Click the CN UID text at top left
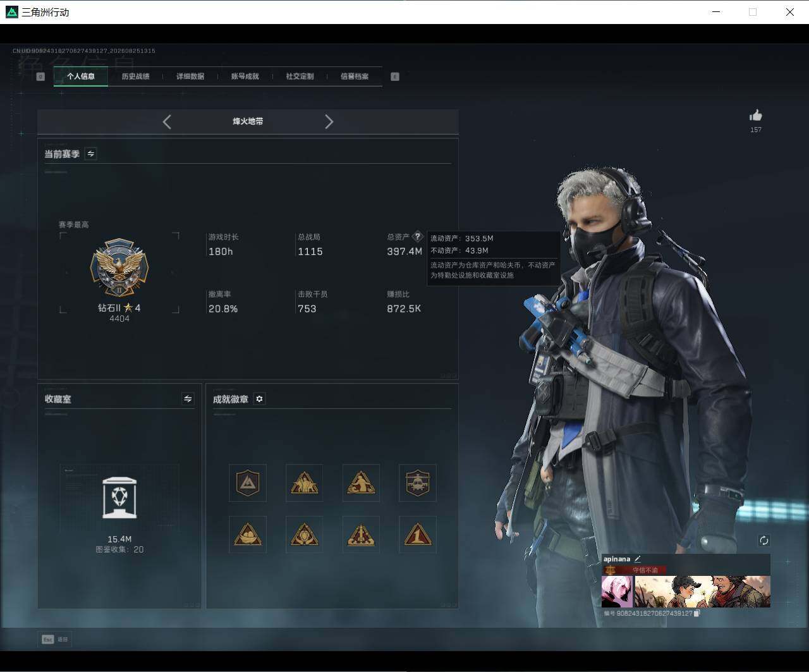 84,51
